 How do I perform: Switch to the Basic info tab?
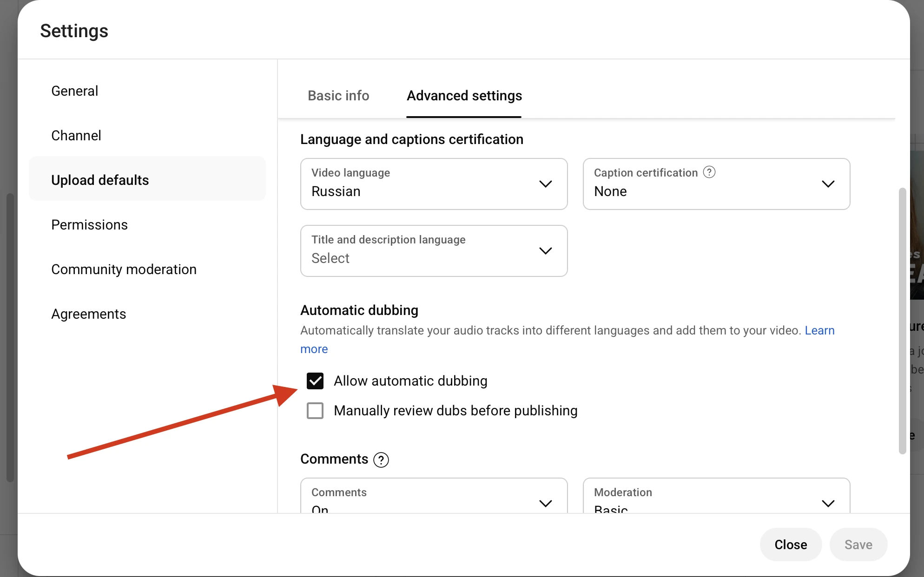pos(338,96)
